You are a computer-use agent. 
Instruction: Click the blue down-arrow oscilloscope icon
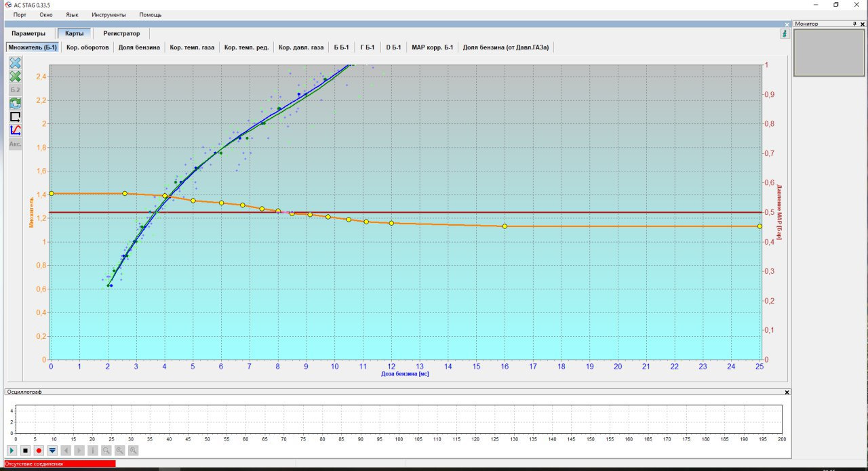pyautogui.click(x=52, y=450)
